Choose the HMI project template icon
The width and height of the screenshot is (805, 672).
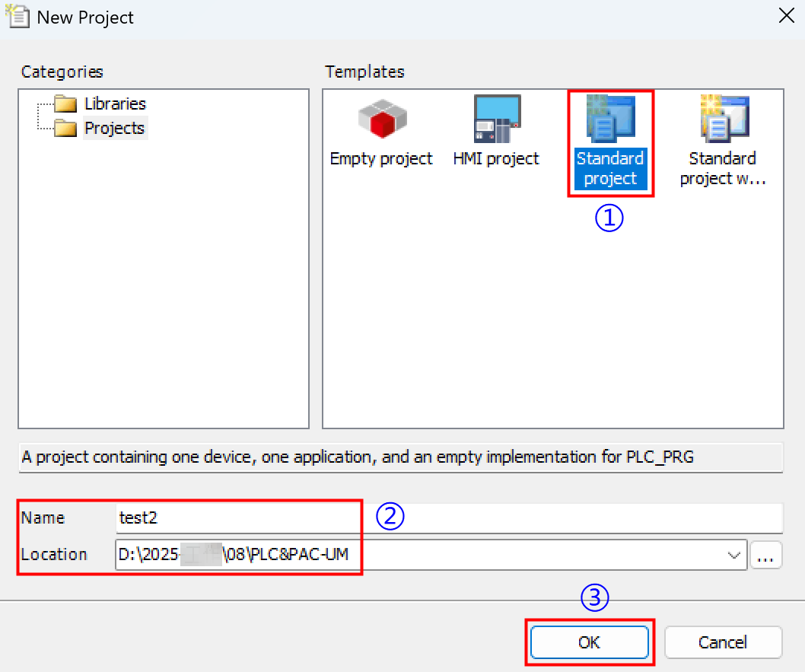pyautogui.click(x=496, y=119)
